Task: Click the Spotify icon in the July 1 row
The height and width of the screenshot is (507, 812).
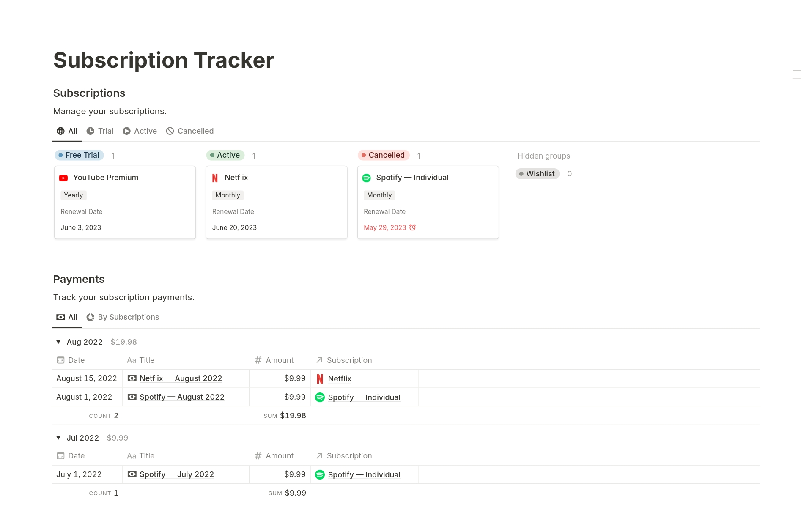Action: pyautogui.click(x=320, y=475)
